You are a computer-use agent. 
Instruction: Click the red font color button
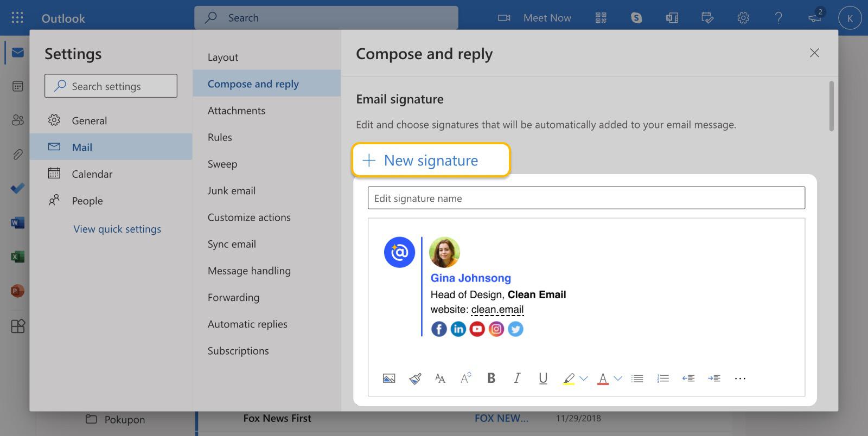(x=603, y=379)
